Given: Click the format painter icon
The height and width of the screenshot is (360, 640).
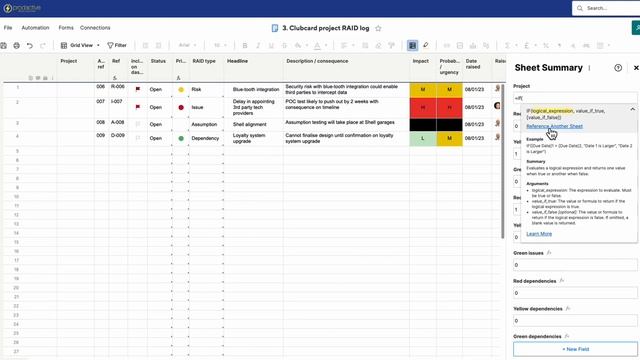Looking at the screenshot, I should 391,45.
